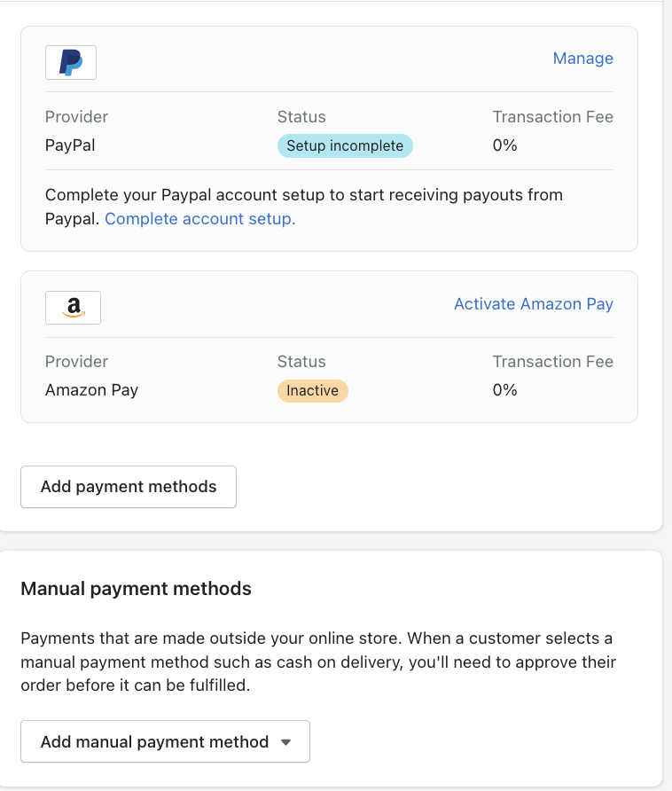Click PayPal's 0% transaction fee value
This screenshot has width=672, height=791.
[505, 145]
